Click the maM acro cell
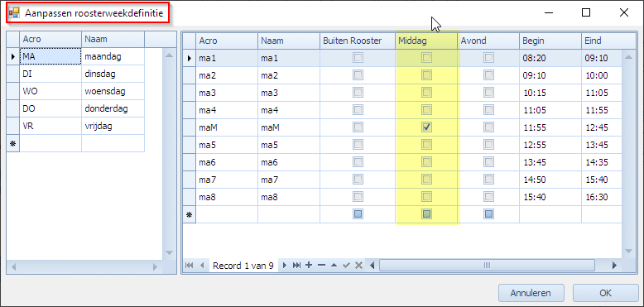The height and width of the screenshot is (307, 644). coord(227,127)
